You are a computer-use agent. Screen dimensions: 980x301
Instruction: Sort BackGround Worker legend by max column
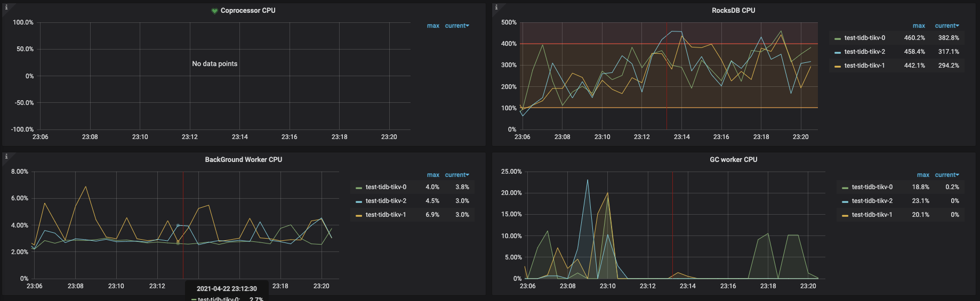click(433, 175)
